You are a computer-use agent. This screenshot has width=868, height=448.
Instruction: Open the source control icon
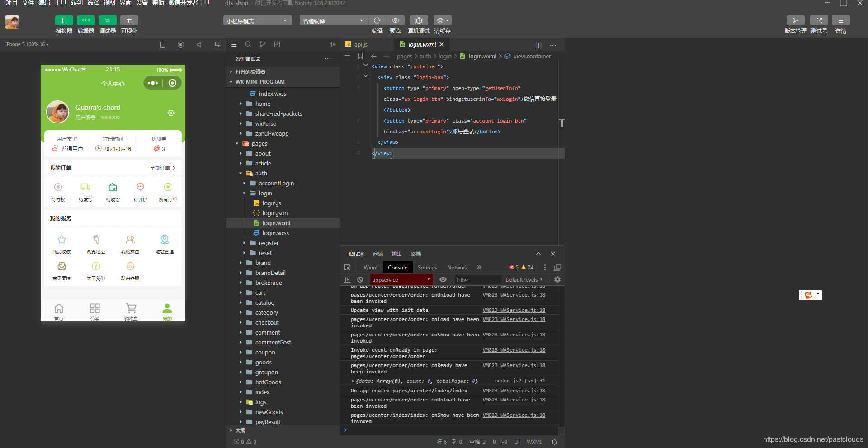[263, 44]
